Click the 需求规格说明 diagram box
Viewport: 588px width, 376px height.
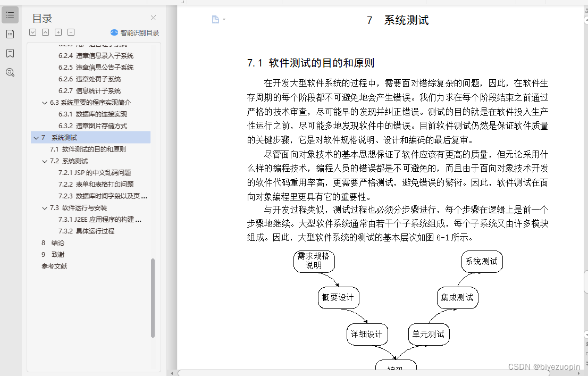314,261
